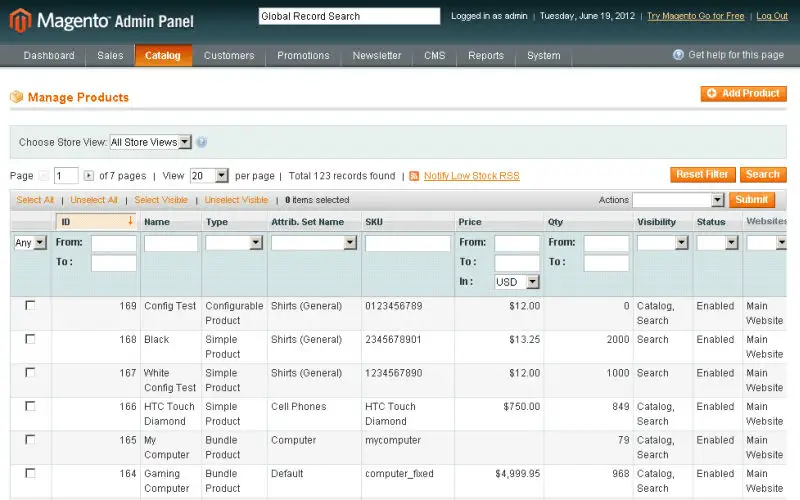Select the checkbox for HTC Touch Diamond row

[30, 406]
